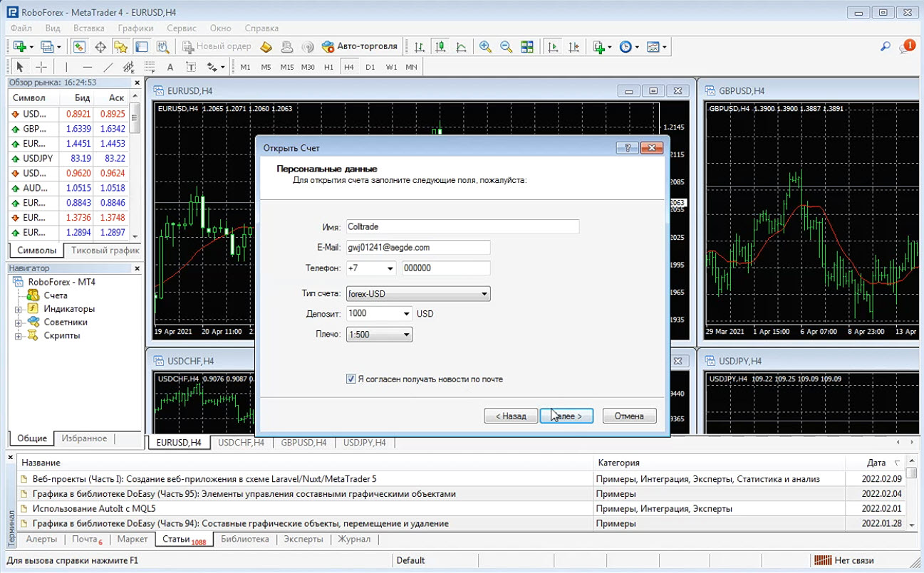Open the Тип счета dropdown
Image resolution: width=924 pixels, height=573 pixels.
click(418, 293)
